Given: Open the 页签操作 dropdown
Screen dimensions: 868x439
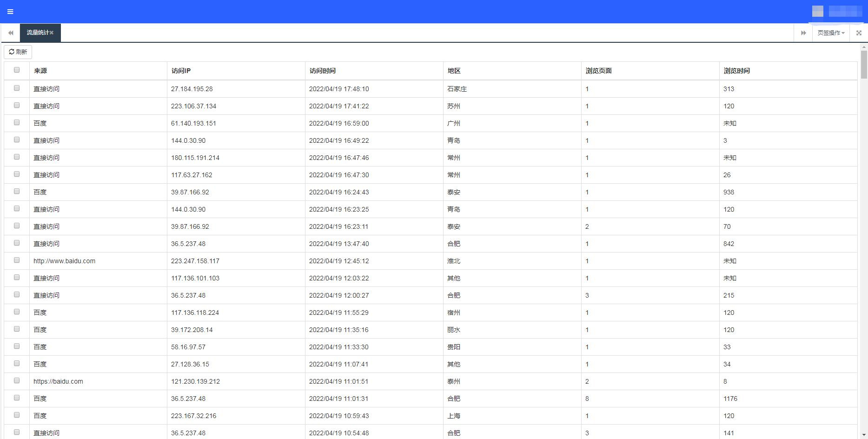Looking at the screenshot, I should coord(831,33).
